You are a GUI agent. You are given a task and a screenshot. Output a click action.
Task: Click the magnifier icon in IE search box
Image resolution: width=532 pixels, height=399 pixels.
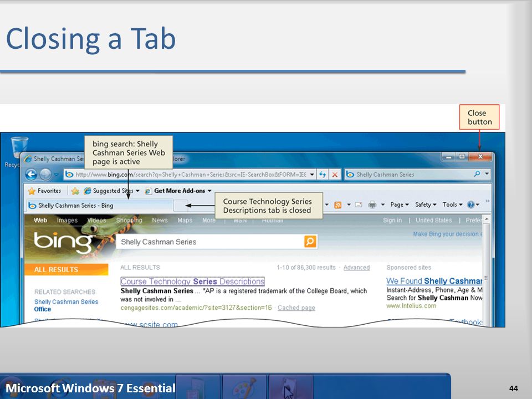coord(477,174)
